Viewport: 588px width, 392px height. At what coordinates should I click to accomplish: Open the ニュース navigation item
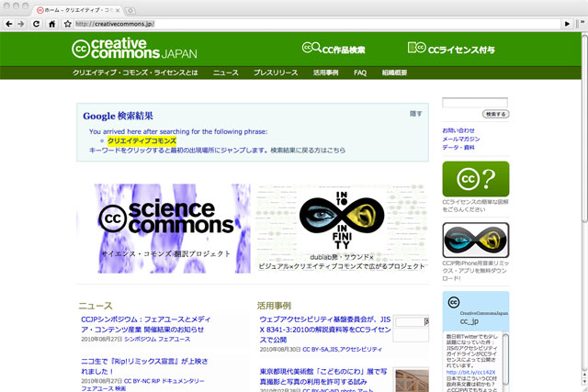(x=226, y=73)
